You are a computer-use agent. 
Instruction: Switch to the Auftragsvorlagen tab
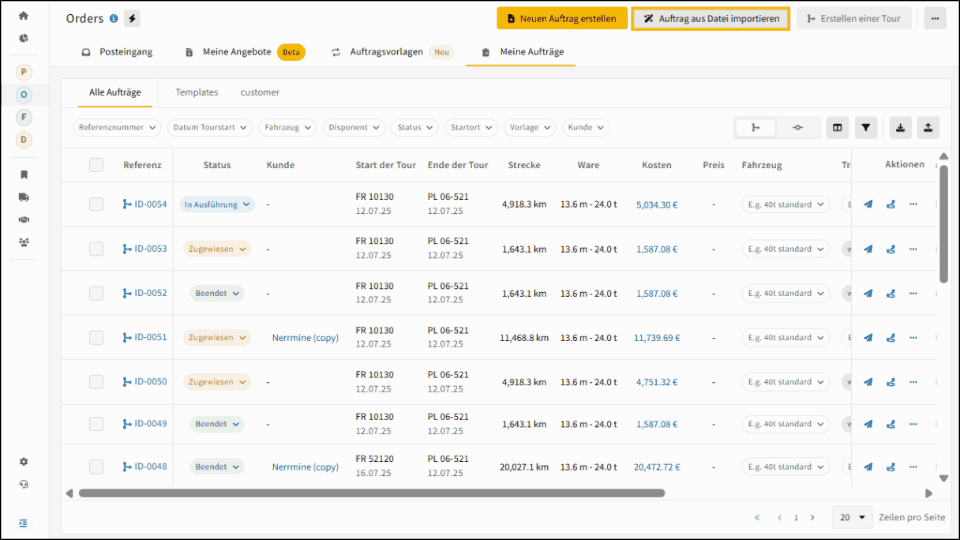392,52
